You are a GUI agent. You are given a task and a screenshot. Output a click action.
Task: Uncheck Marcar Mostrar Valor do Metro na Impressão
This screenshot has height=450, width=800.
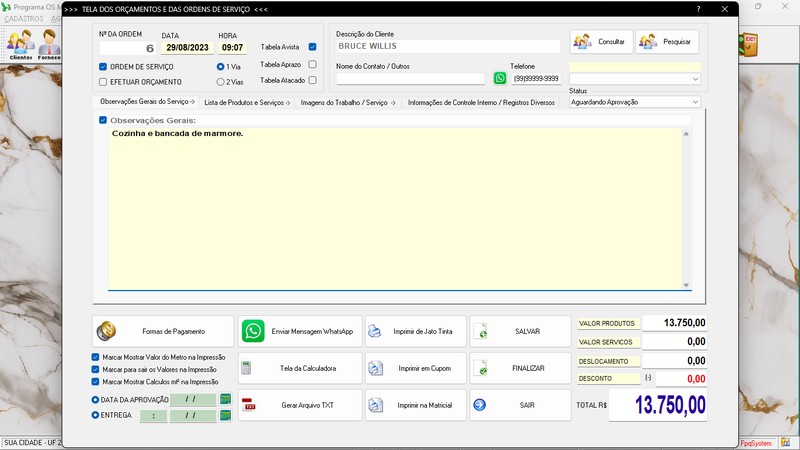pyautogui.click(x=95, y=356)
